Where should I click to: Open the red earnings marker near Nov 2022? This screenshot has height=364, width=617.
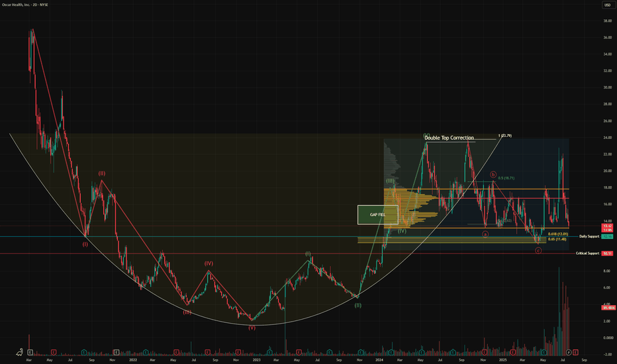point(238,352)
